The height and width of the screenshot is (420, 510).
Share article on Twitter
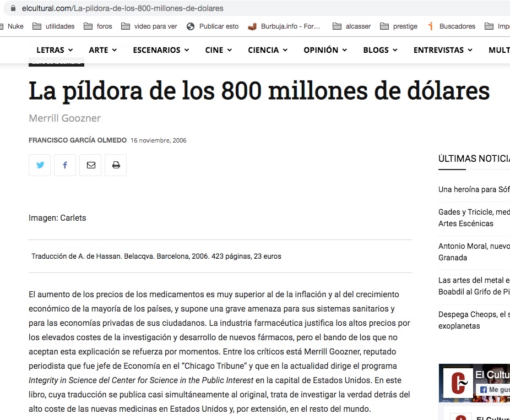40,165
